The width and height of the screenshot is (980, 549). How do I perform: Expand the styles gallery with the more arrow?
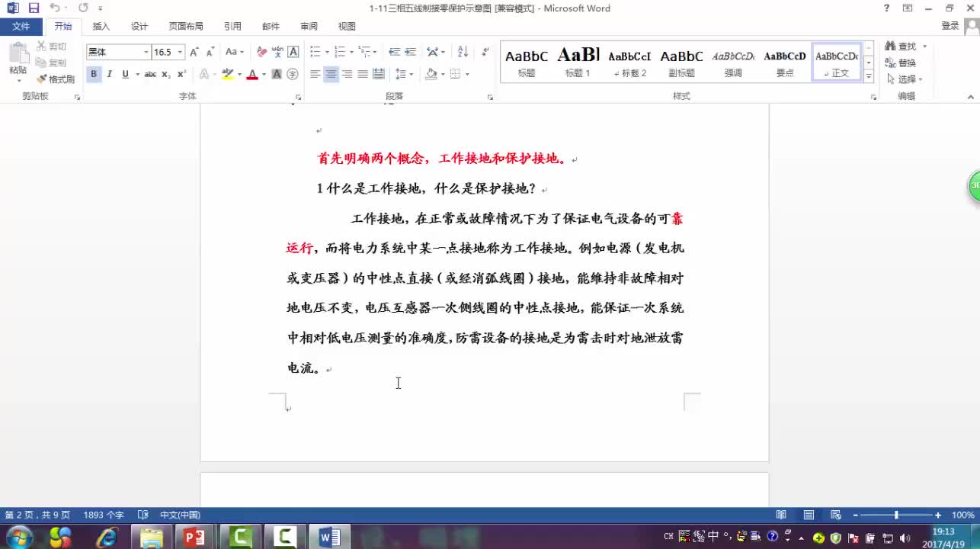(868, 76)
